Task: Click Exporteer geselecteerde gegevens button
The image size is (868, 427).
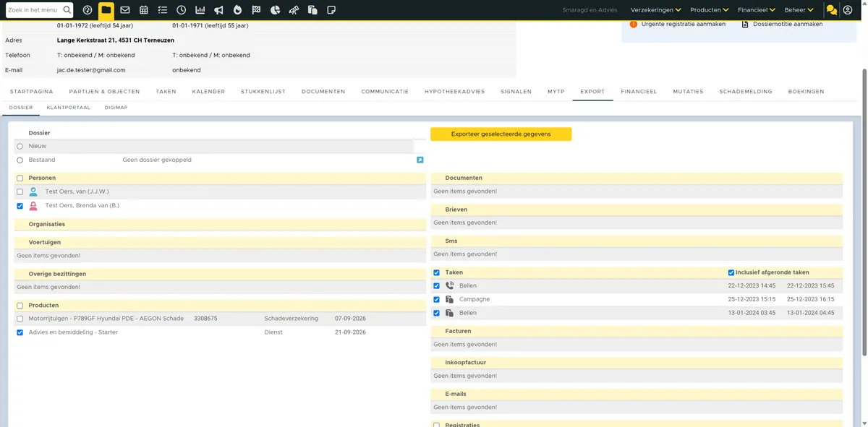Action: coord(501,134)
